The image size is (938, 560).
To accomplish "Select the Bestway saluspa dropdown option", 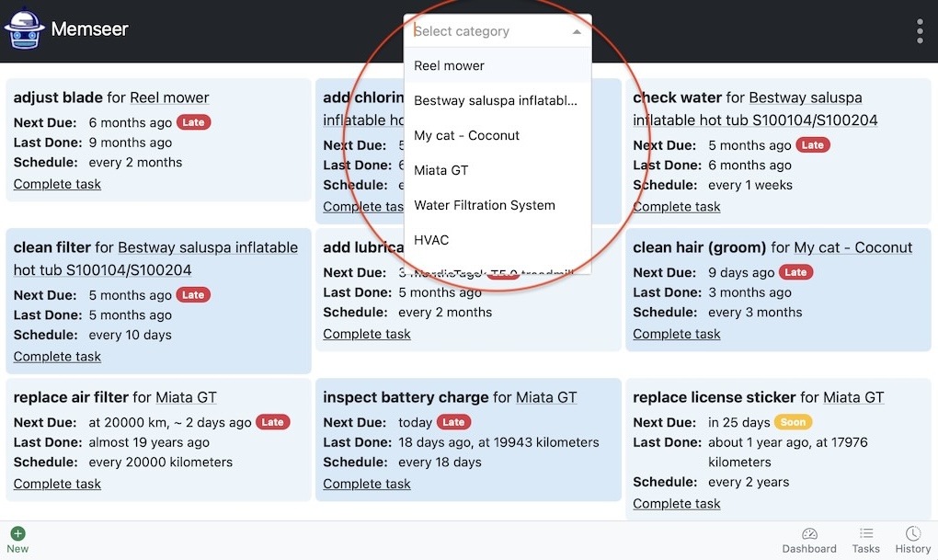I will pos(496,100).
